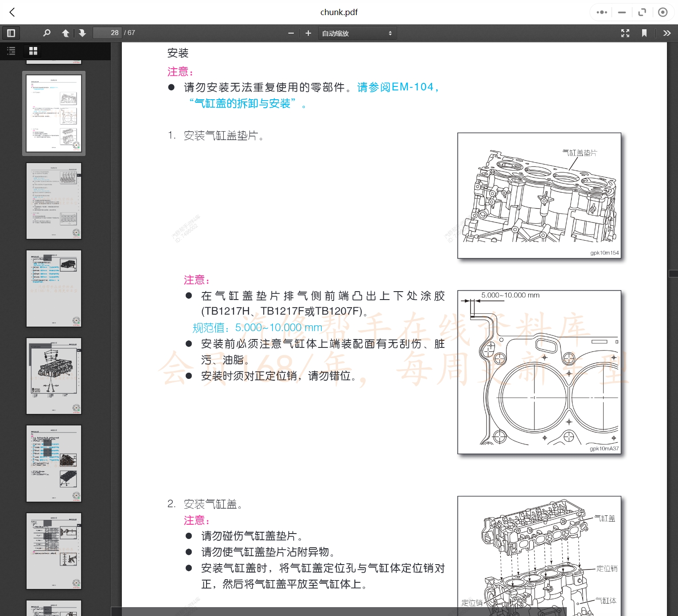Image resolution: width=678 pixels, height=616 pixels.
Task: Open the ellipsis options menu
Action: click(601, 12)
